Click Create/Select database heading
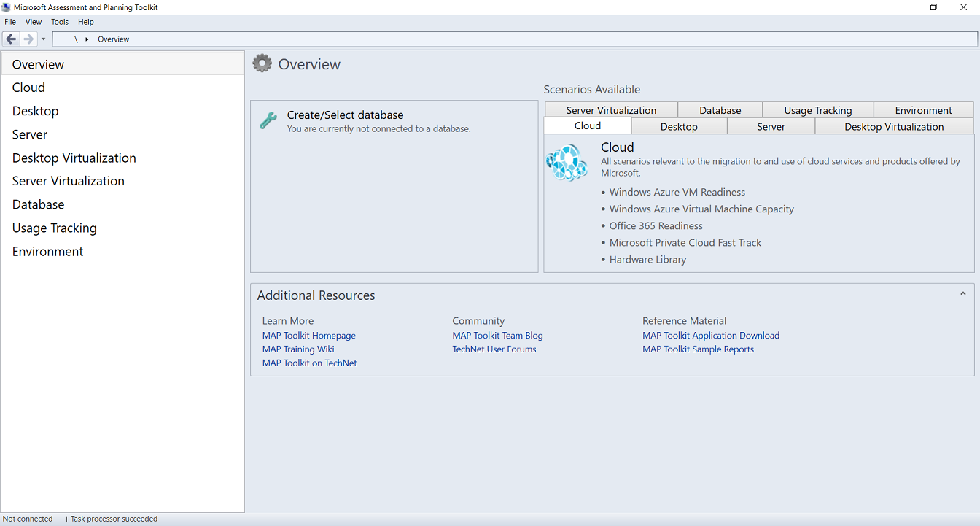The width and height of the screenshot is (980, 526). (x=345, y=115)
